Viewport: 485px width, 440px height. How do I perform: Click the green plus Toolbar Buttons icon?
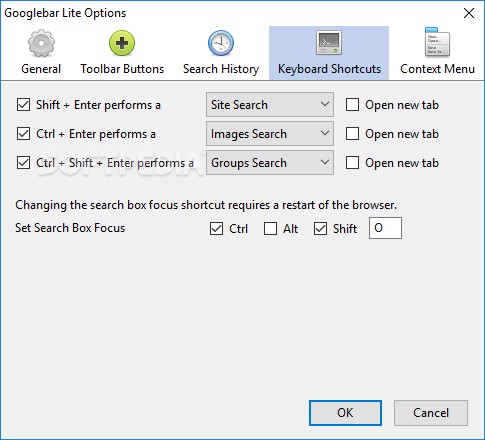[x=122, y=43]
